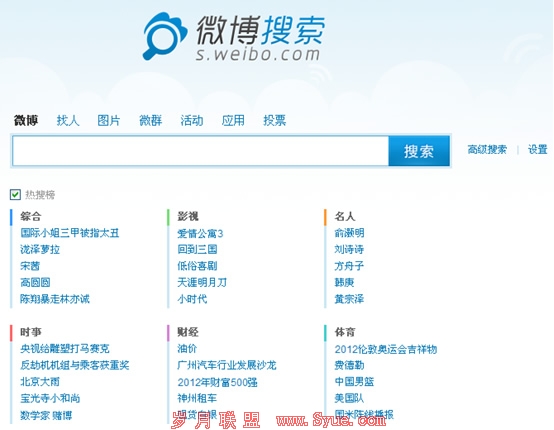The image size is (554, 430).
Task: Switch to the 找人 tab
Action: (68, 120)
